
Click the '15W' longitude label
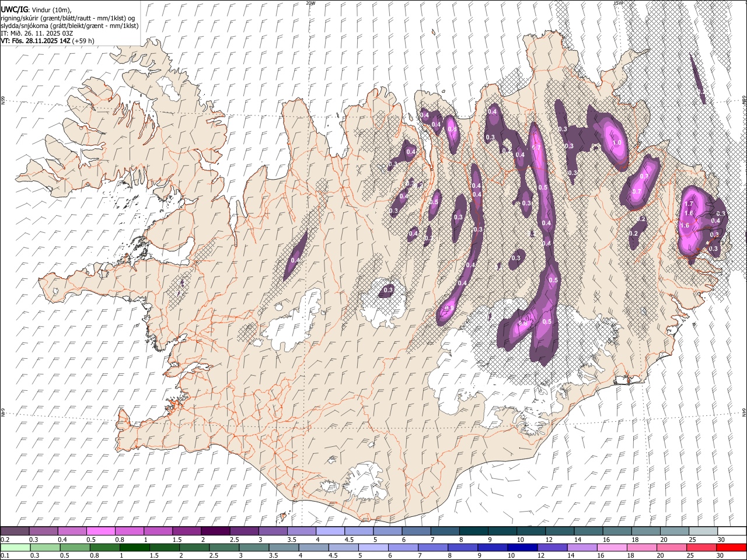[x=618, y=3]
